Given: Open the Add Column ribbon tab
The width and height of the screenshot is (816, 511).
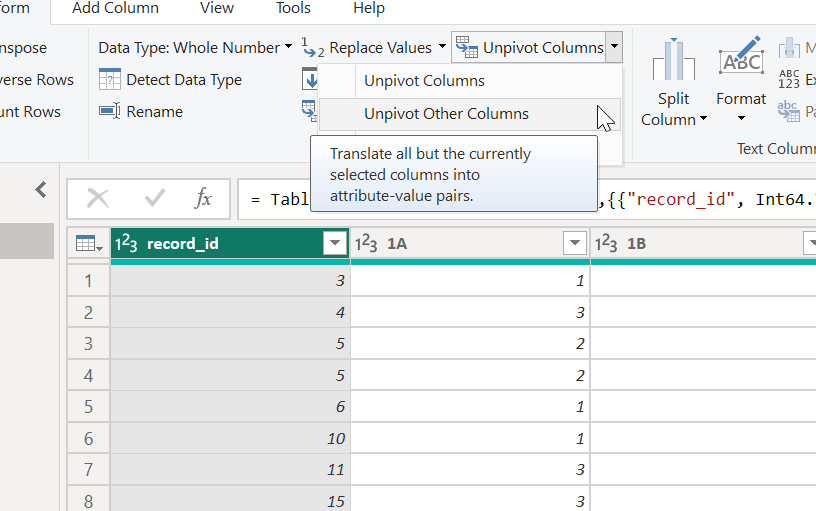Looking at the screenshot, I should coord(115,8).
